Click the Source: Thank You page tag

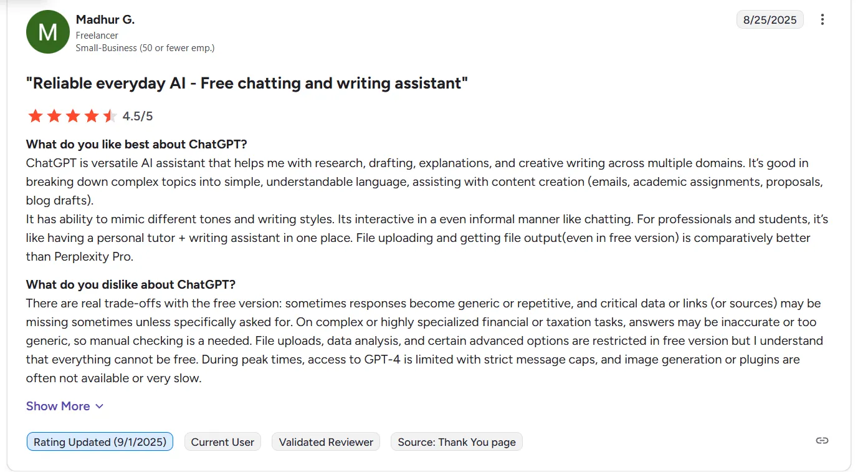coord(457,442)
